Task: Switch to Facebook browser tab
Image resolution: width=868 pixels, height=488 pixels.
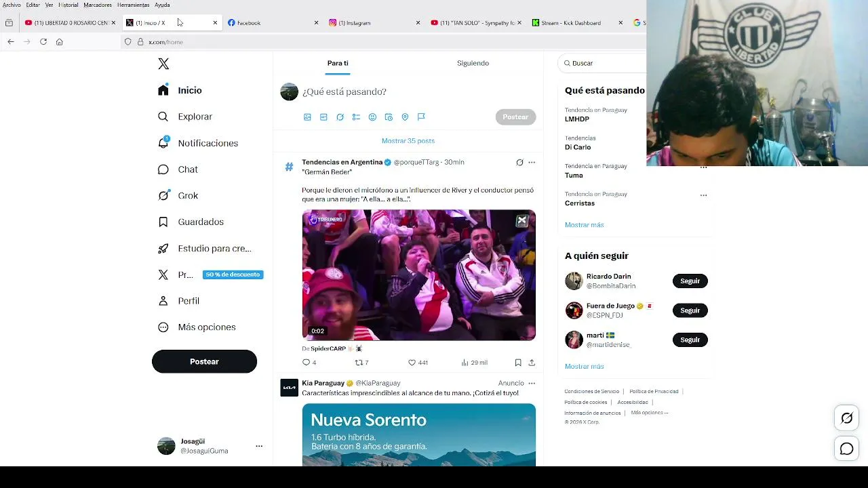Action: 273,22
